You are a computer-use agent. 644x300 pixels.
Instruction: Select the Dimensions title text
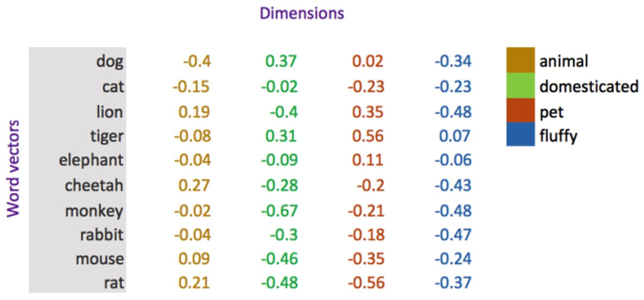pyautogui.click(x=302, y=13)
